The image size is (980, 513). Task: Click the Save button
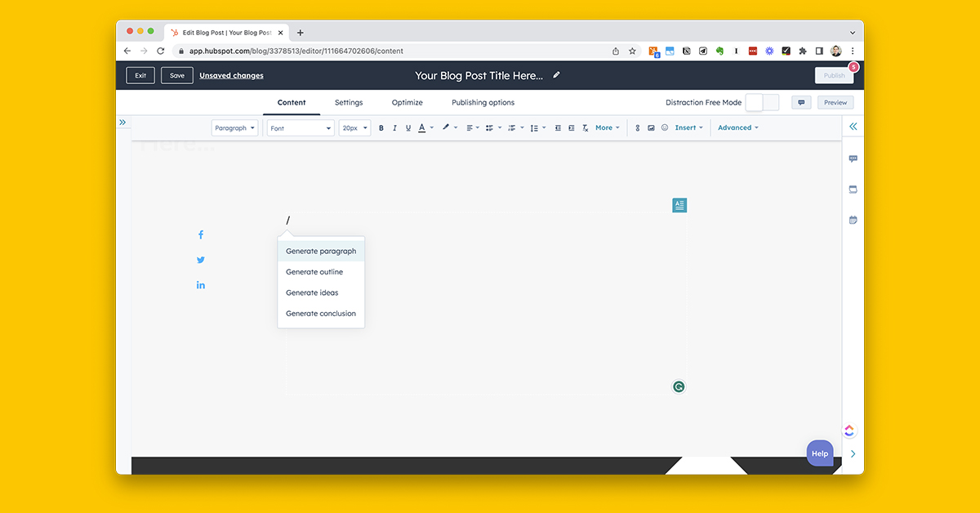[x=177, y=75]
